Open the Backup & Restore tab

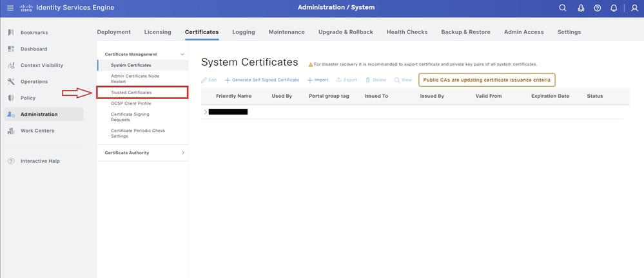[465, 32]
